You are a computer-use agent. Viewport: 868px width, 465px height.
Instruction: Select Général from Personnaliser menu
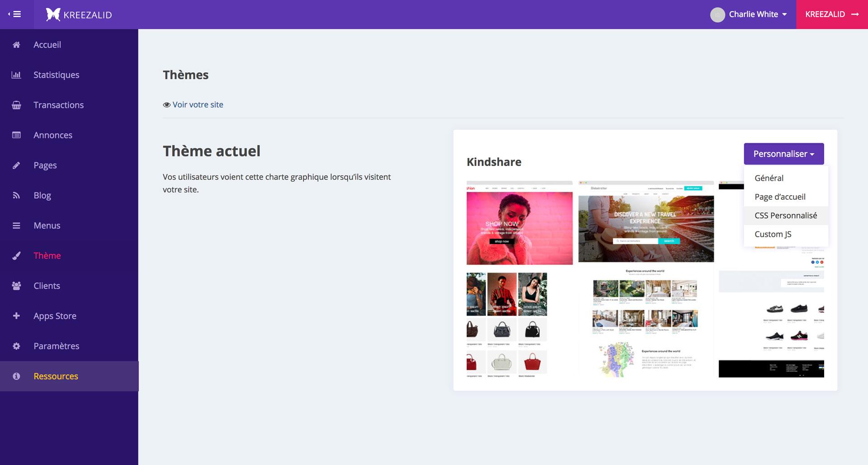(x=769, y=178)
